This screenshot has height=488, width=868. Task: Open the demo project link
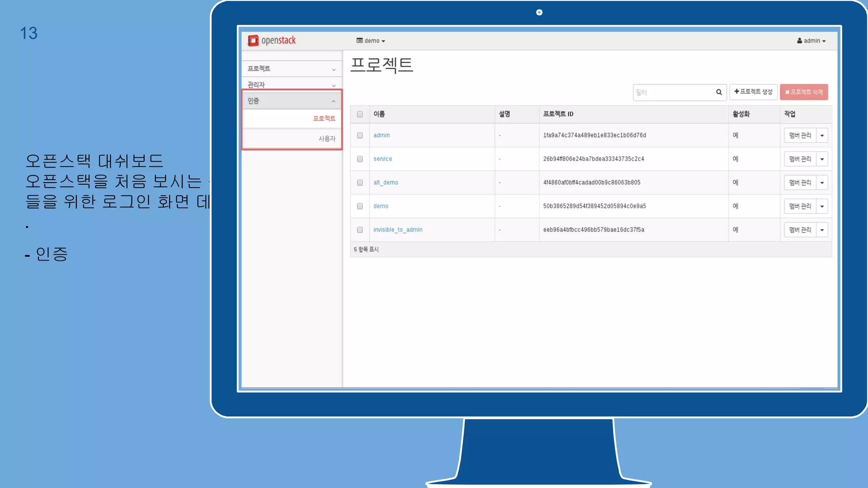click(381, 206)
